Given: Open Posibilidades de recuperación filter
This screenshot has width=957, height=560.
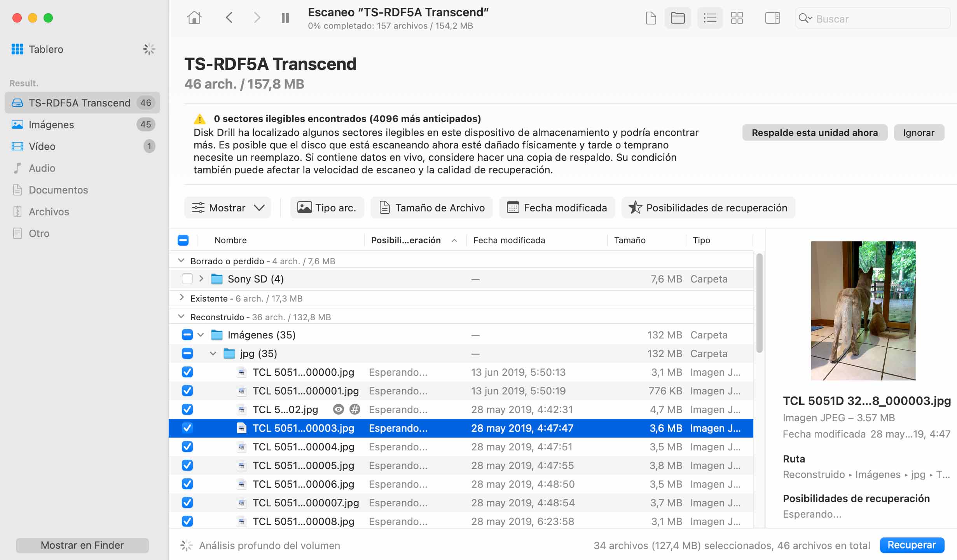Looking at the screenshot, I should point(708,208).
